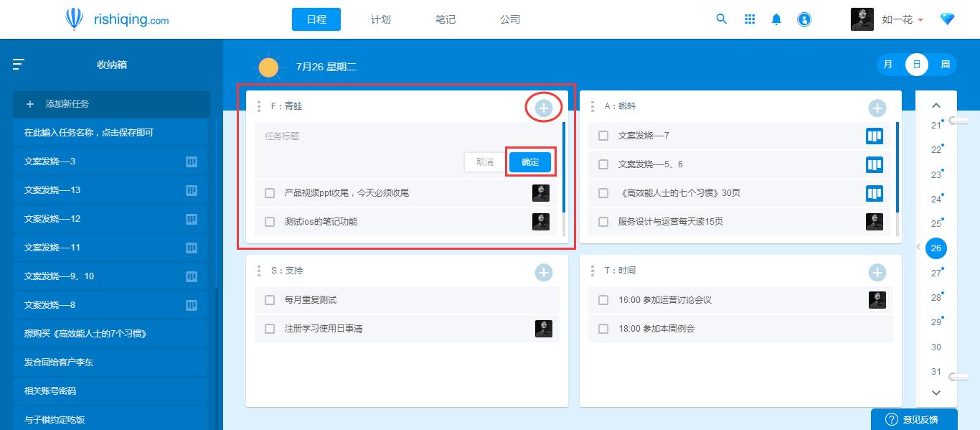Image resolution: width=980 pixels, height=430 pixels.
Task: Open the 如一花 user dropdown
Action: pos(903,19)
